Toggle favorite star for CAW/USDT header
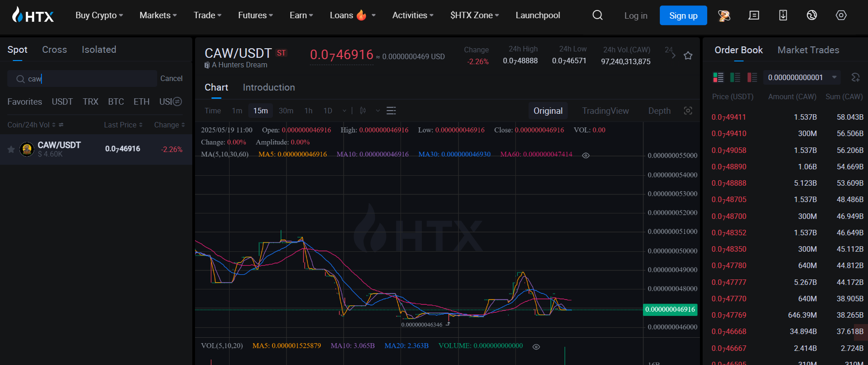This screenshot has width=868, height=365. tap(688, 56)
